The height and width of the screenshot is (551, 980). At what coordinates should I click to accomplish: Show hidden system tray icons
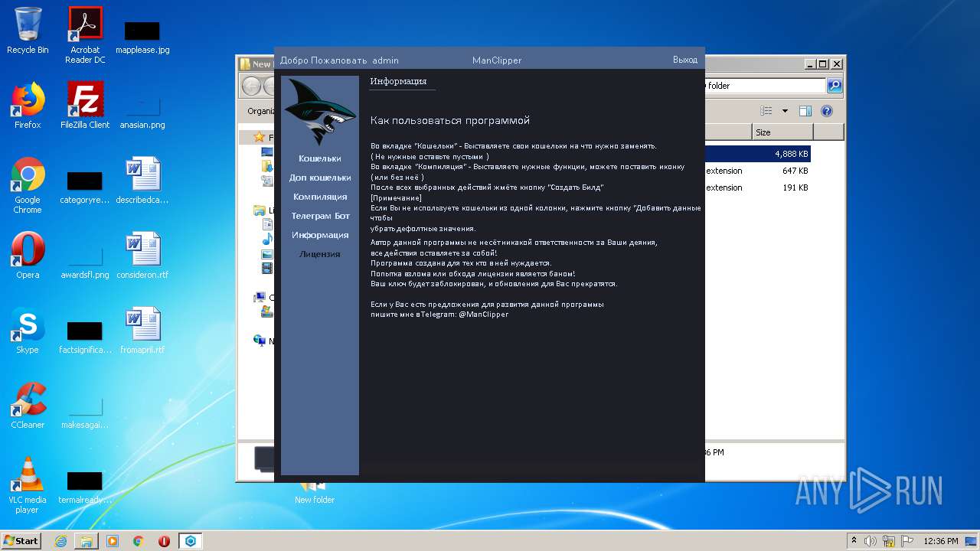[x=854, y=541]
